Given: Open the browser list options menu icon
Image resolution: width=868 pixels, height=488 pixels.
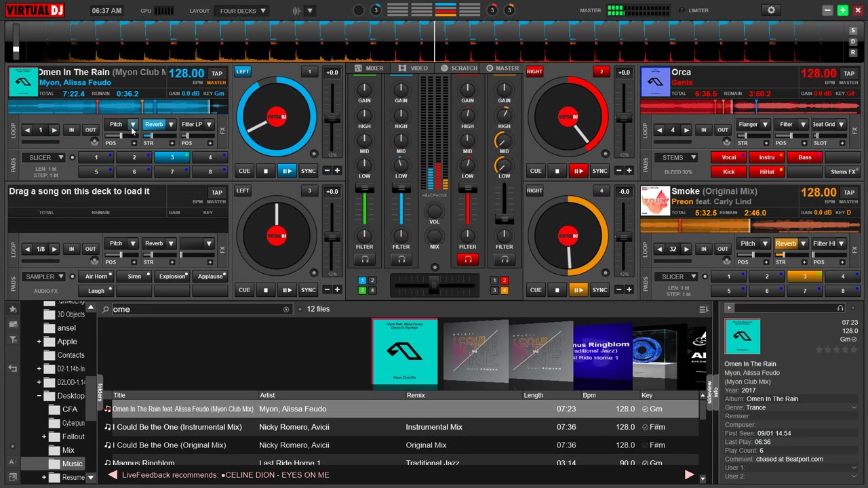Looking at the screenshot, I should point(703,309).
